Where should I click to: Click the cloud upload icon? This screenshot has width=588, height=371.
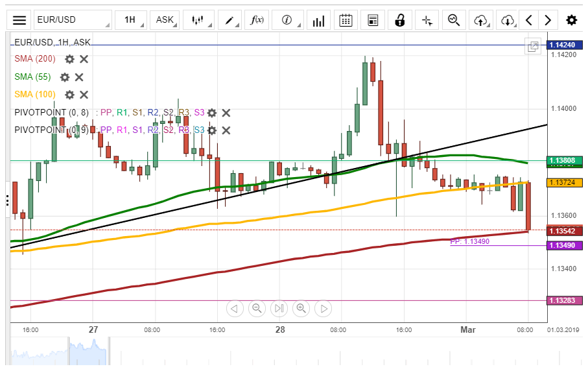tap(480, 20)
